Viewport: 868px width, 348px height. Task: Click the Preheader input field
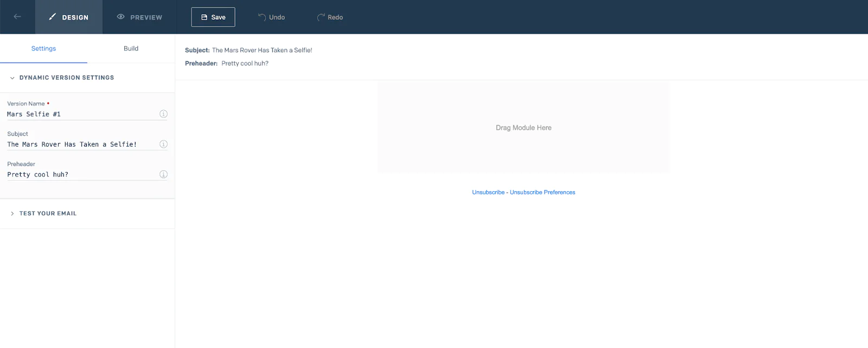click(81, 174)
